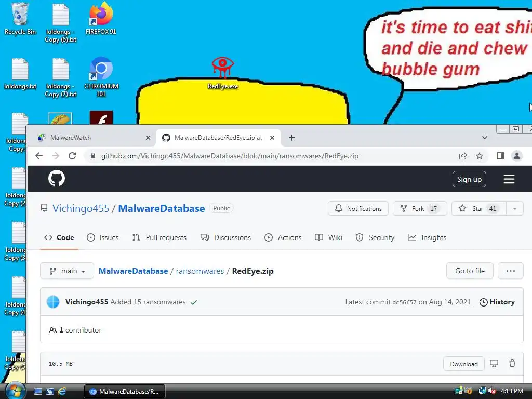Click the Notifications button

[358, 209]
